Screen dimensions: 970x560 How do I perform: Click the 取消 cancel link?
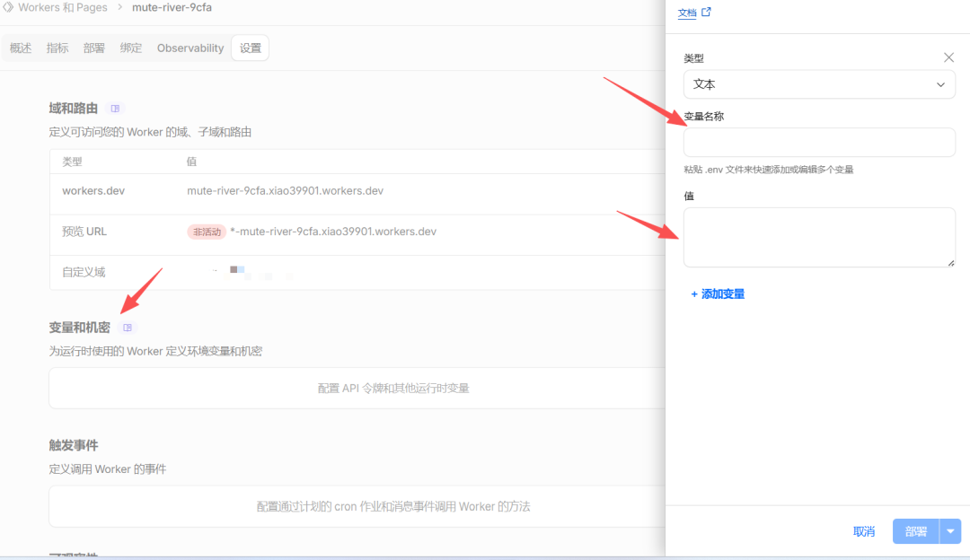coord(863,530)
